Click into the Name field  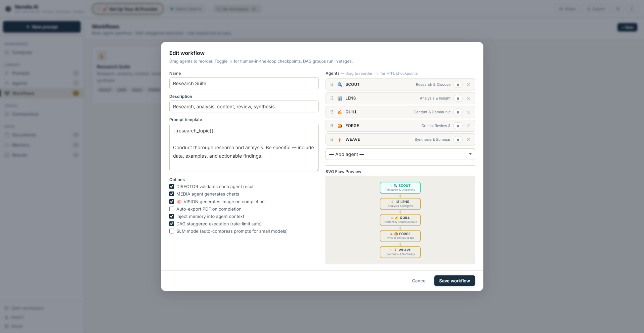[244, 83]
